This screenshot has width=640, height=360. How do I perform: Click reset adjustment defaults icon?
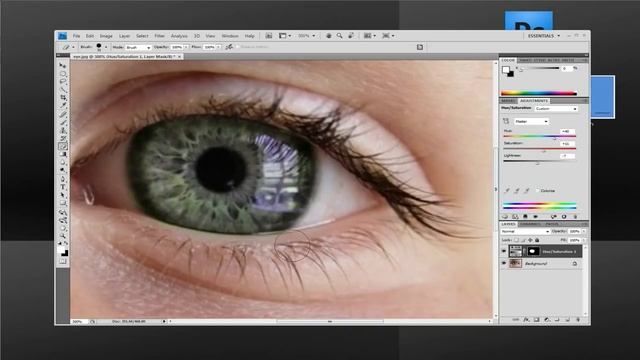click(x=564, y=217)
